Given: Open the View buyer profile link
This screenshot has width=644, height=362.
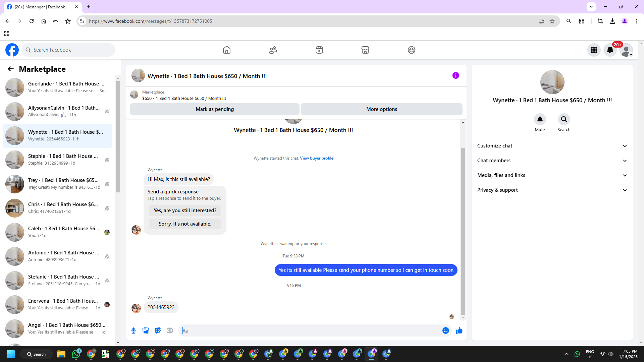Looking at the screenshot, I should (316, 158).
